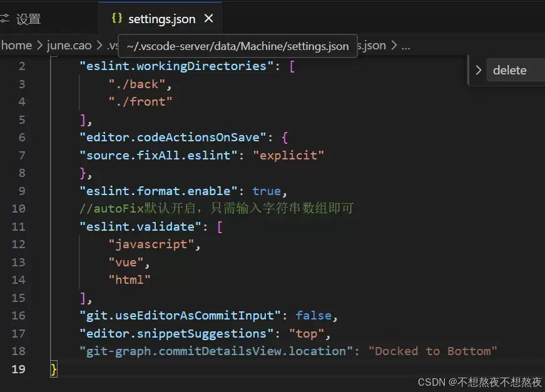Click the explicit string value
The width and height of the screenshot is (545, 392).
(288, 155)
